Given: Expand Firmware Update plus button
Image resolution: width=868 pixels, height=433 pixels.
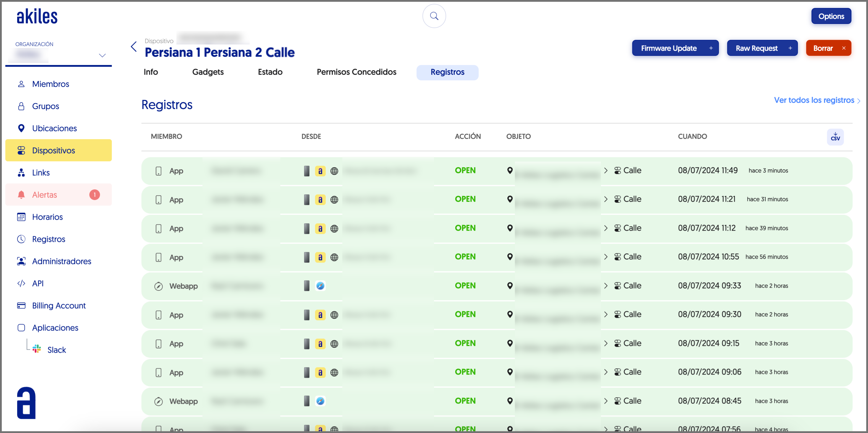Looking at the screenshot, I should tap(711, 48).
